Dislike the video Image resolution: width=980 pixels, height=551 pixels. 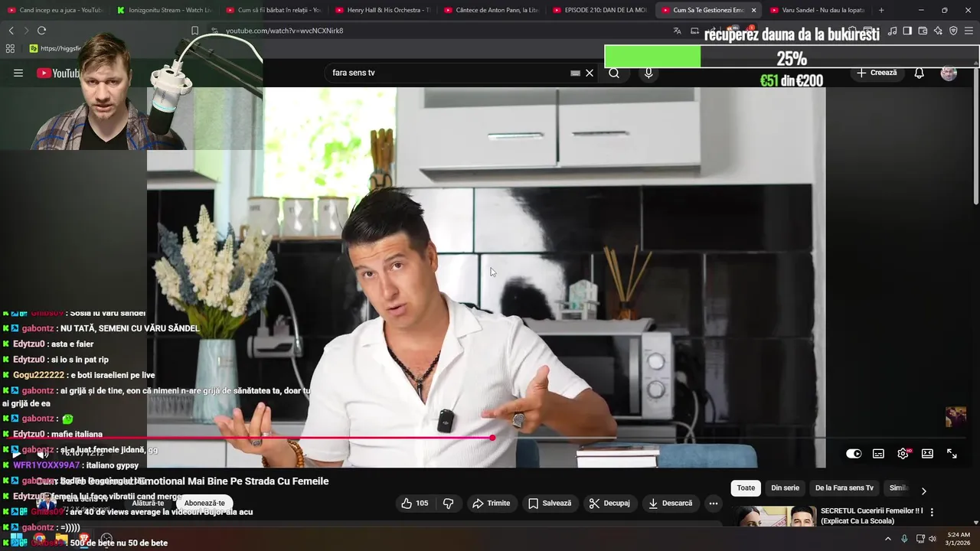click(x=448, y=504)
